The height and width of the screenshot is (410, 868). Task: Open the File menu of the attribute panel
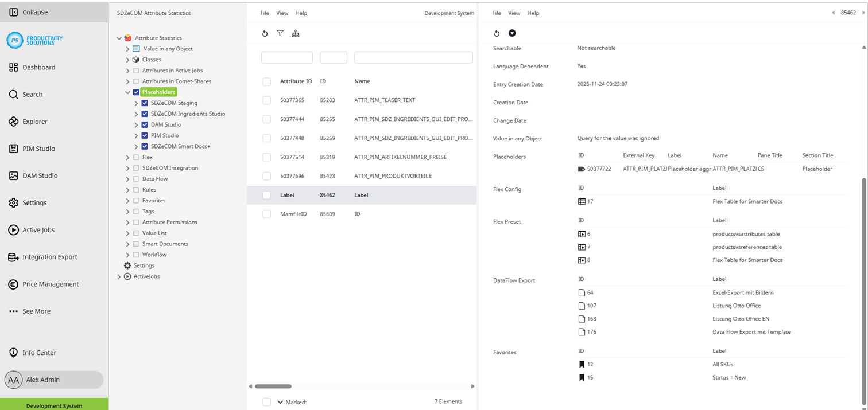(x=264, y=13)
